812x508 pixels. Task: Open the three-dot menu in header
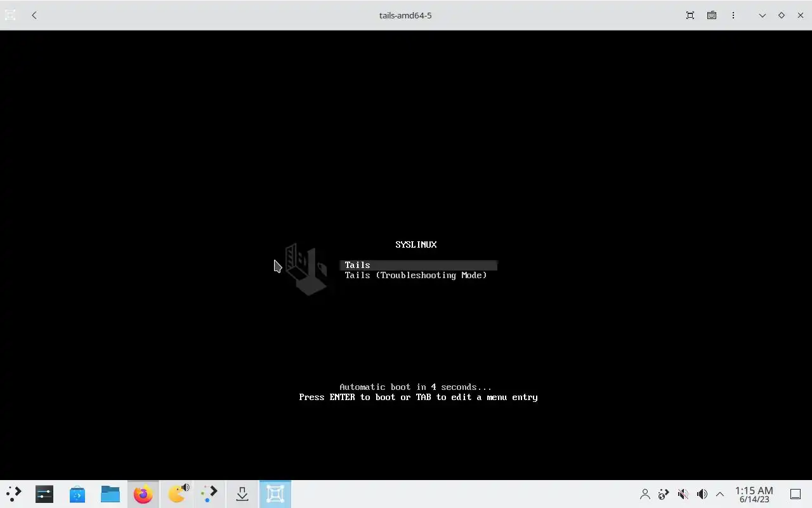pos(733,15)
